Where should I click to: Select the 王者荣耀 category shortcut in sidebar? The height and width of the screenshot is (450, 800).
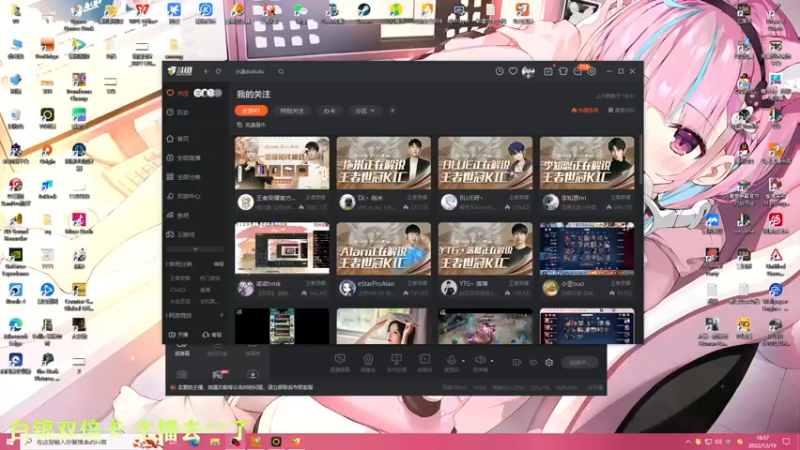pos(180,278)
